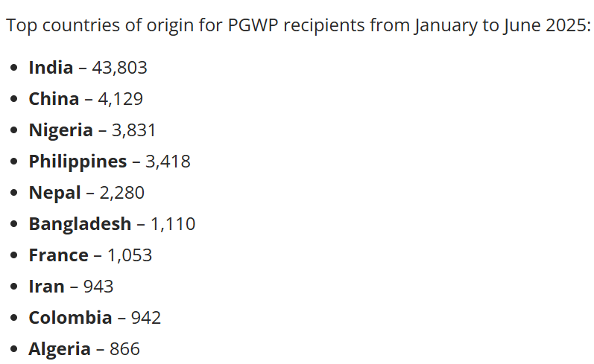Click the number 1,110 beside Bangladesh

tap(173, 224)
